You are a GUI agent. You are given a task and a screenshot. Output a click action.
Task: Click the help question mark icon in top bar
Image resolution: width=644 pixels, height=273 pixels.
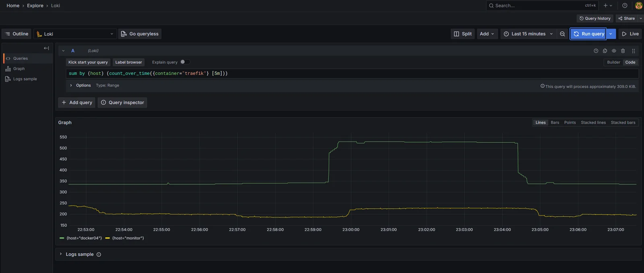(x=625, y=6)
